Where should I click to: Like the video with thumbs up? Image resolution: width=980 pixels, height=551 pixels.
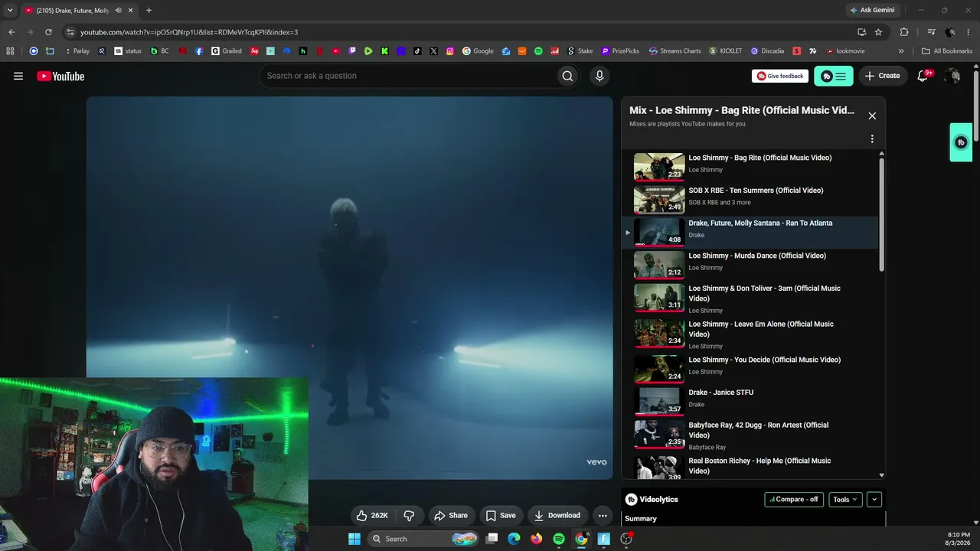tap(373, 515)
